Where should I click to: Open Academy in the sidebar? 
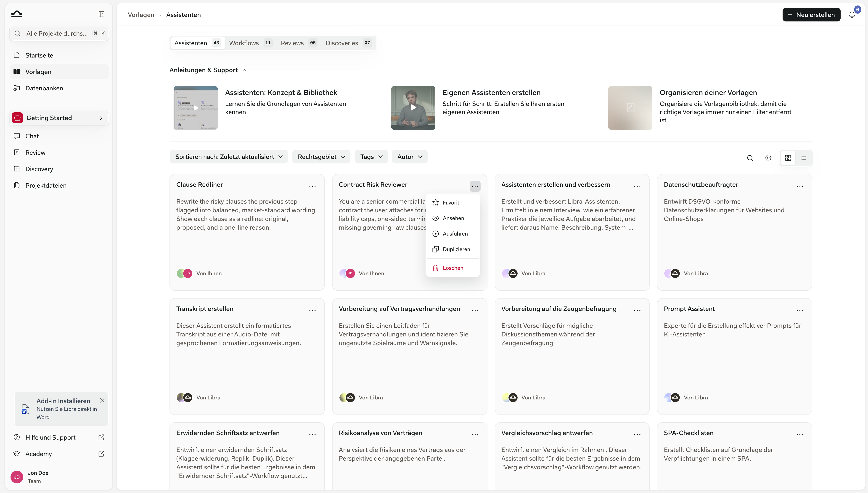pos(59,454)
